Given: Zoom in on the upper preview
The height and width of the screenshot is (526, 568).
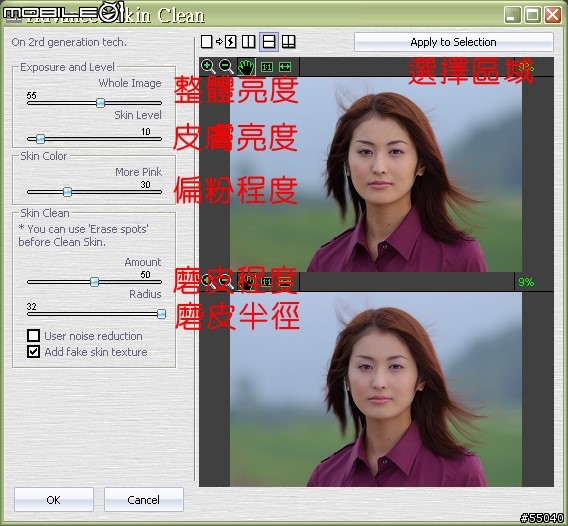Looking at the screenshot, I should tap(208, 67).
